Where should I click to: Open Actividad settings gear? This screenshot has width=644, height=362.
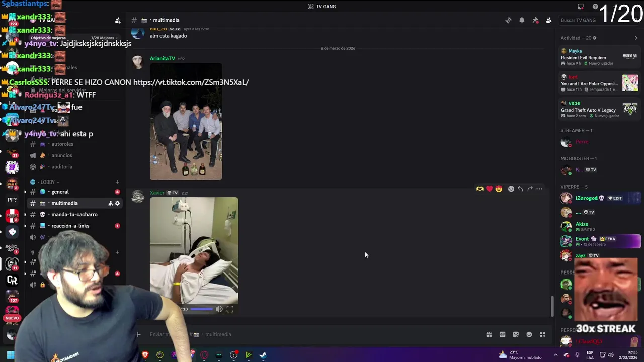[595, 38]
